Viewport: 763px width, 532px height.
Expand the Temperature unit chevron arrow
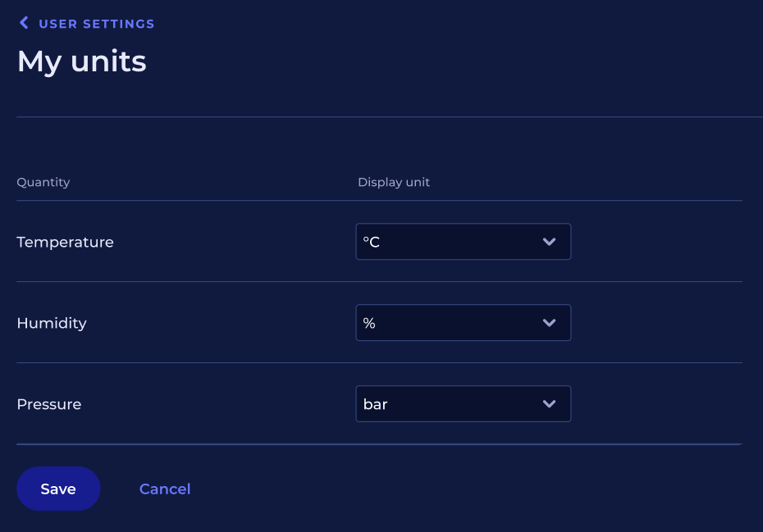[x=549, y=242]
